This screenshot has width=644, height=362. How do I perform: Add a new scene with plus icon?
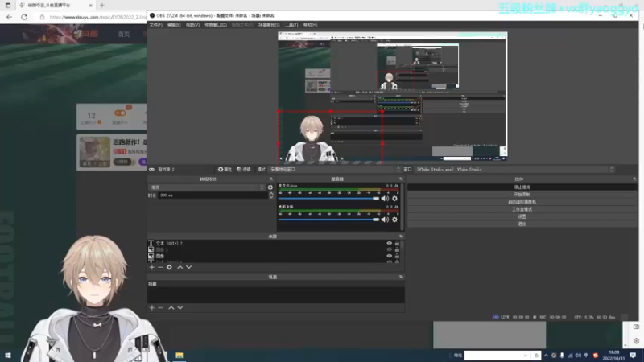152,307
